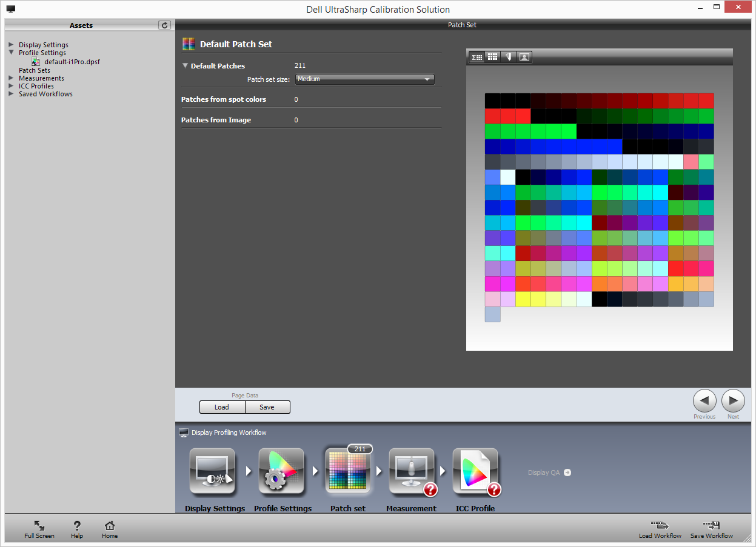This screenshot has height=547, width=756.
Task: Select the image patches view icon
Action: point(524,57)
